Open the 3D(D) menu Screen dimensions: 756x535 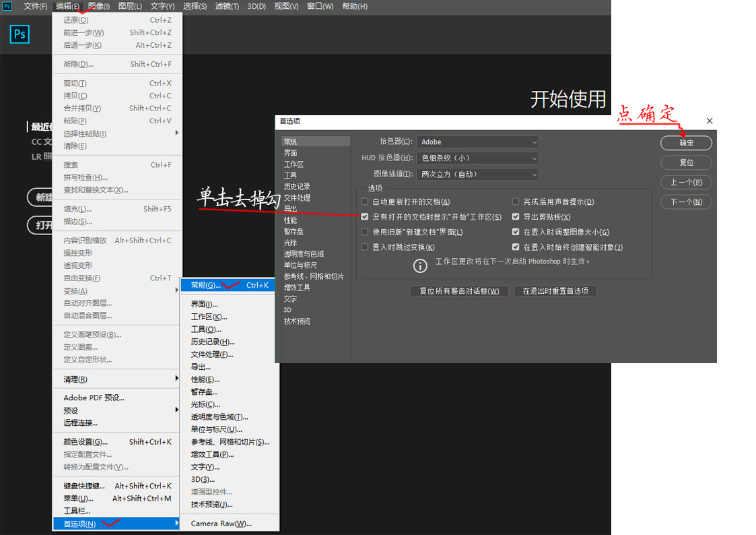point(256,6)
